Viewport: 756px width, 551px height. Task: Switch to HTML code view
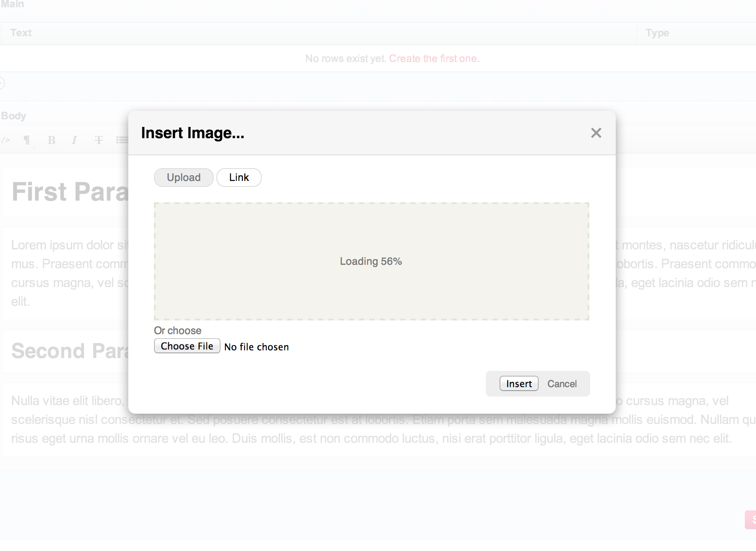click(5, 140)
